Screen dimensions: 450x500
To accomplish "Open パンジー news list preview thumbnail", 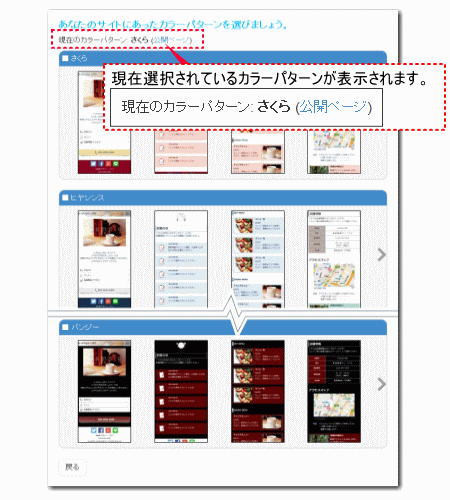I will pyautogui.click(x=181, y=391).
